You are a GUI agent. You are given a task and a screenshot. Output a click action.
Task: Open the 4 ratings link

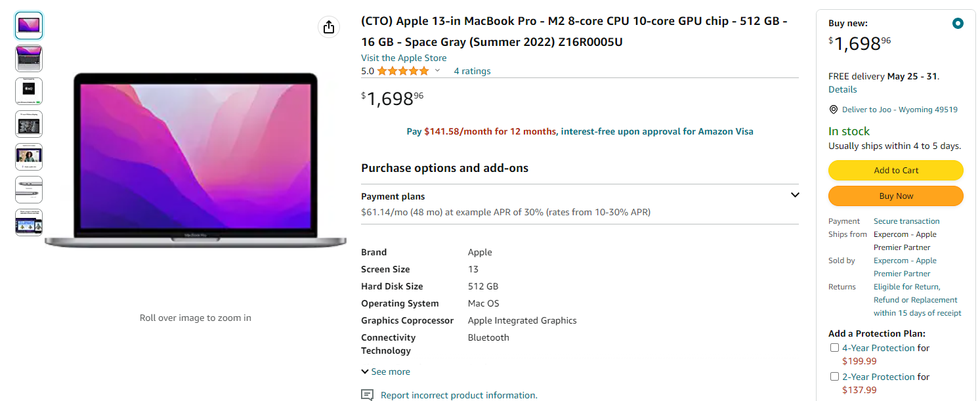pos(472,71)
